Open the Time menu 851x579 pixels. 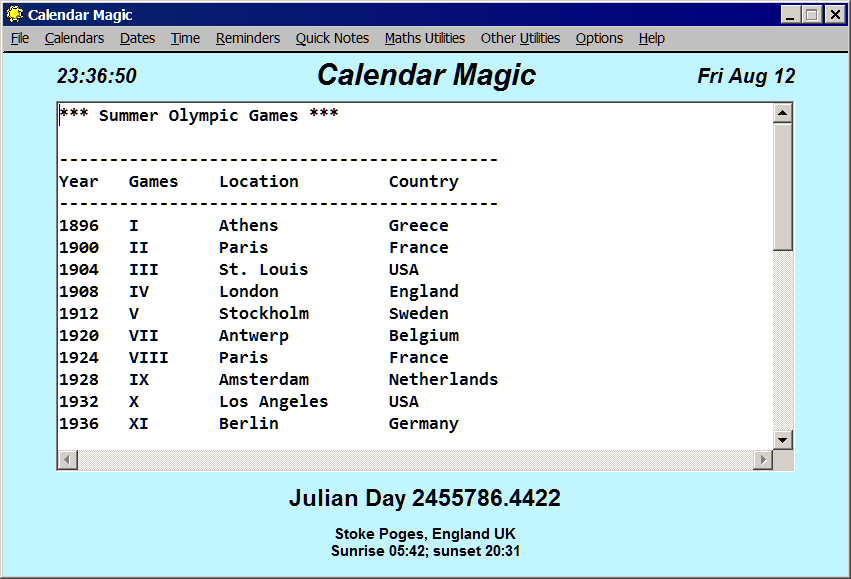click(185, 38)
